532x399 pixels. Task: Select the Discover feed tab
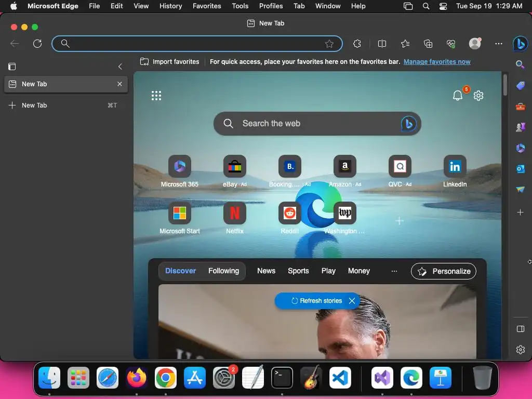(180, 271)
